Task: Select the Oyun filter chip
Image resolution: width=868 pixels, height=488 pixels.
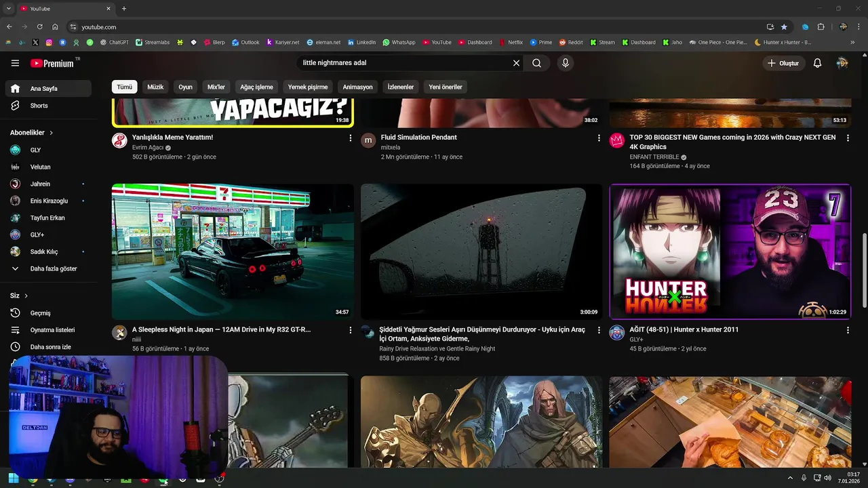Action: click(185, 87)
